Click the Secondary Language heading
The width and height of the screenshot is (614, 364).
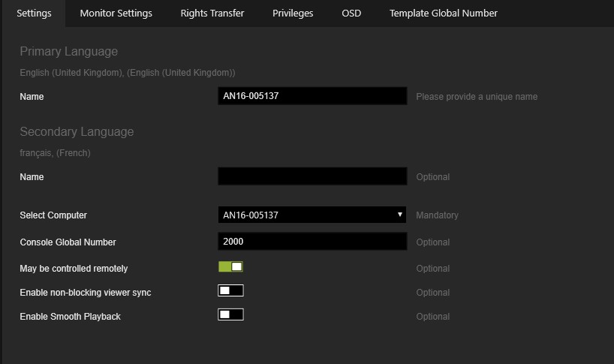(77, 131)
